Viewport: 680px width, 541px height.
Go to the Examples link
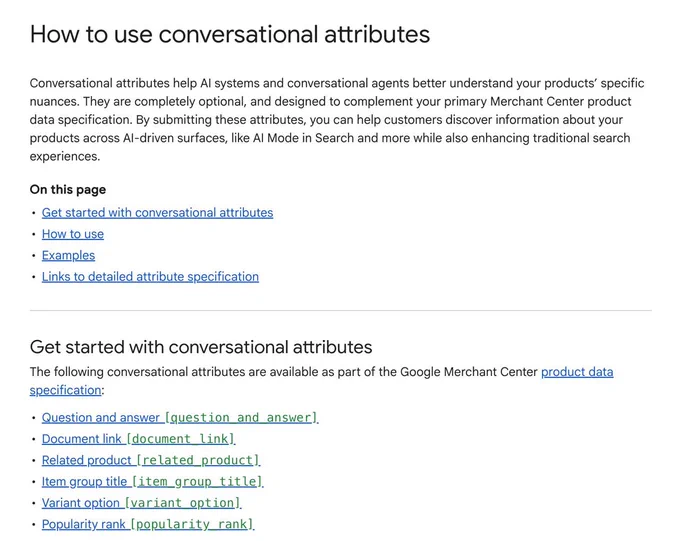coord(69,255)
